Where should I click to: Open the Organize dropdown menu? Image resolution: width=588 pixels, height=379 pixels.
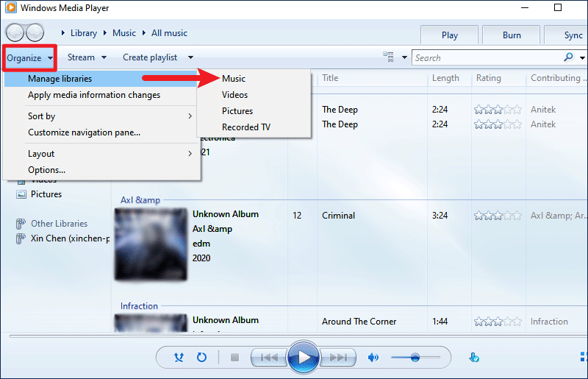29,58
